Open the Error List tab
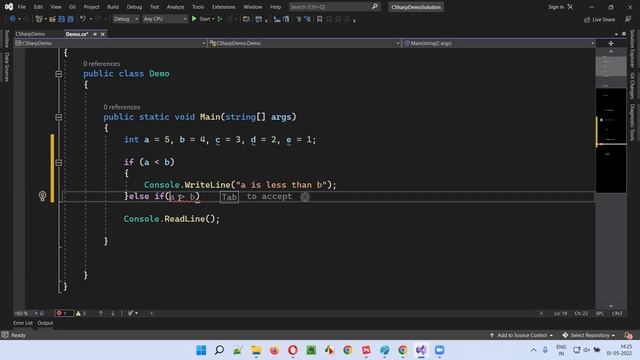The image size is (640, 360). coord(23,323)
